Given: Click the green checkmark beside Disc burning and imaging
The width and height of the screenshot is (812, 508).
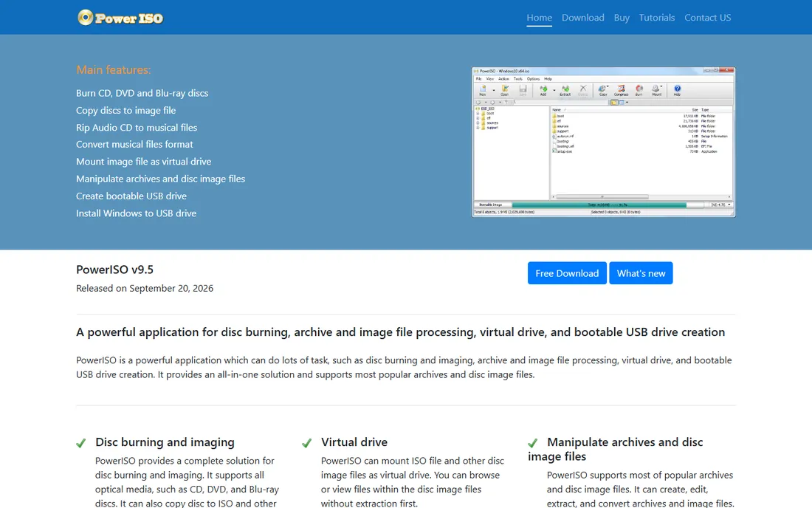Looking at the screenshot, I should coord(81,443).
